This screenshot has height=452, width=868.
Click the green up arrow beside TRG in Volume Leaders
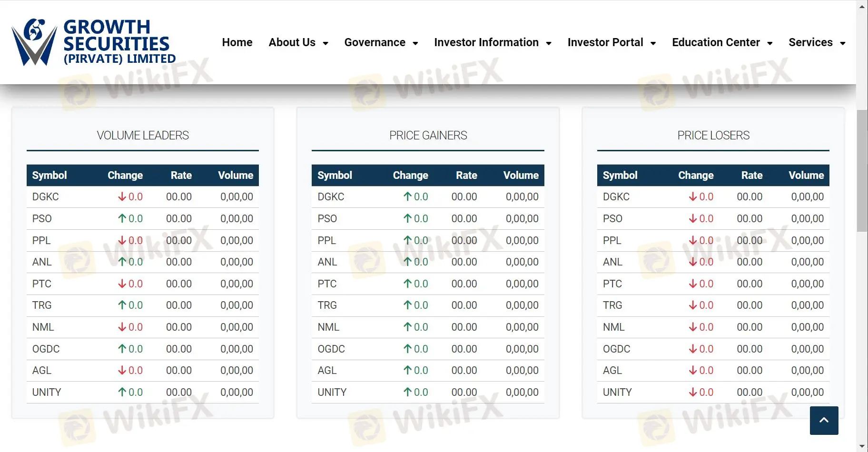pyautogui.click(x=122, y=305)
